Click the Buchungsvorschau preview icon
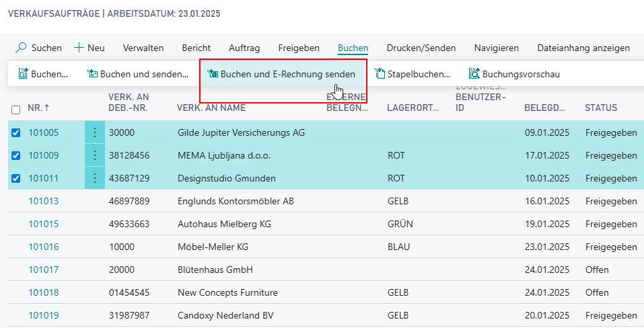Image resolution: width=644 pixels, height=328 pixels. (474, 74)
